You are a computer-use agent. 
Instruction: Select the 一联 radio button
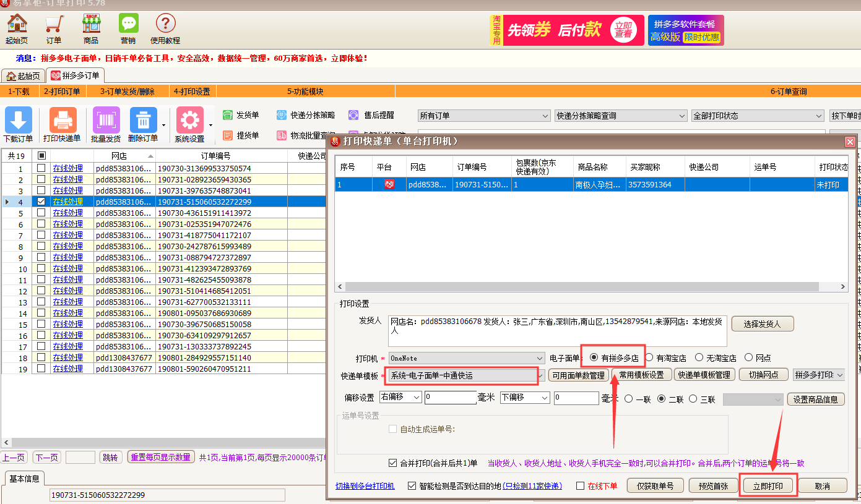tap(629, 399)
